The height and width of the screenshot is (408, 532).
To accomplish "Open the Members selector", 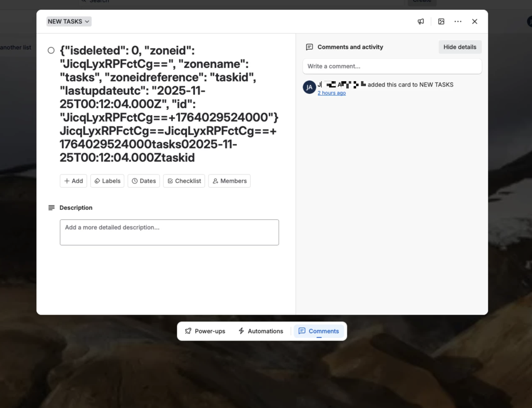I will (229, 181).
